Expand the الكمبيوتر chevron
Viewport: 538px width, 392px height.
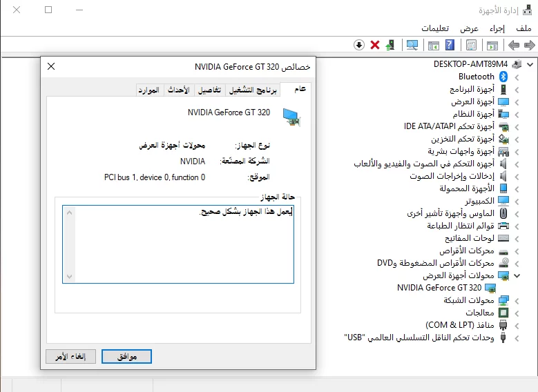click(x=517, y=202)
